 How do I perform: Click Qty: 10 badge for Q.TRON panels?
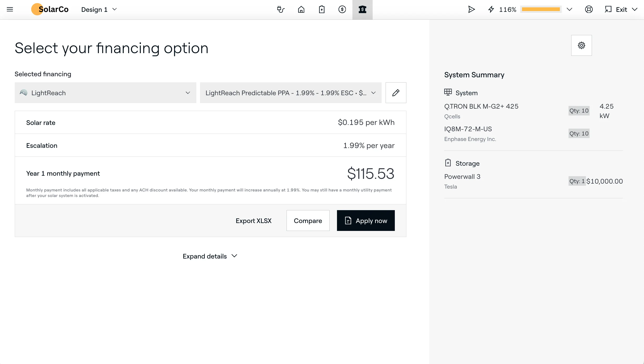pyautogui.click(x=579, y=111)
